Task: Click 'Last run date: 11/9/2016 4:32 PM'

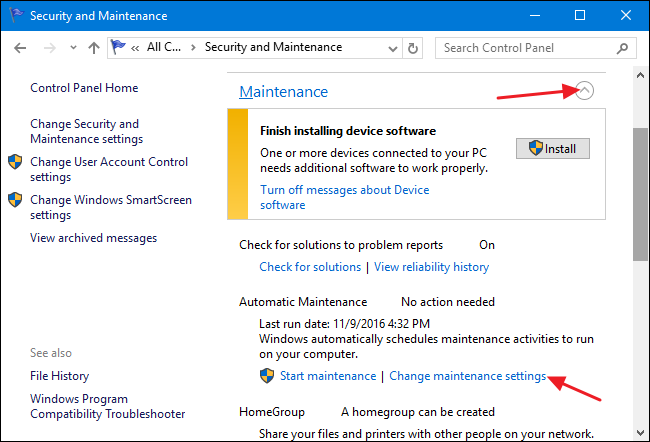Action: (x=344, y=324)
